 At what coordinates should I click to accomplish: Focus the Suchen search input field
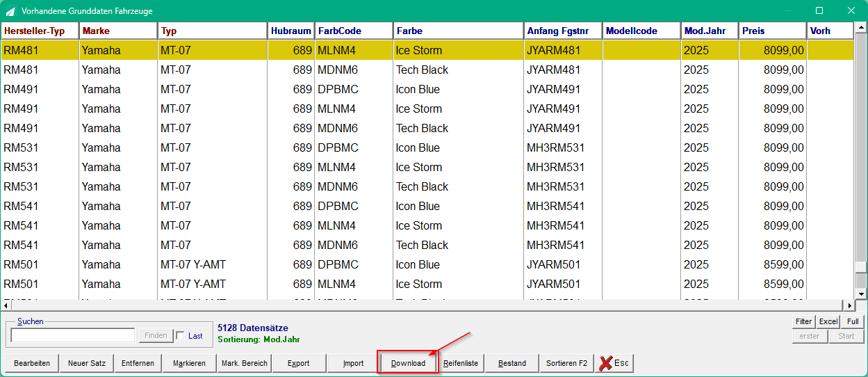73,335
